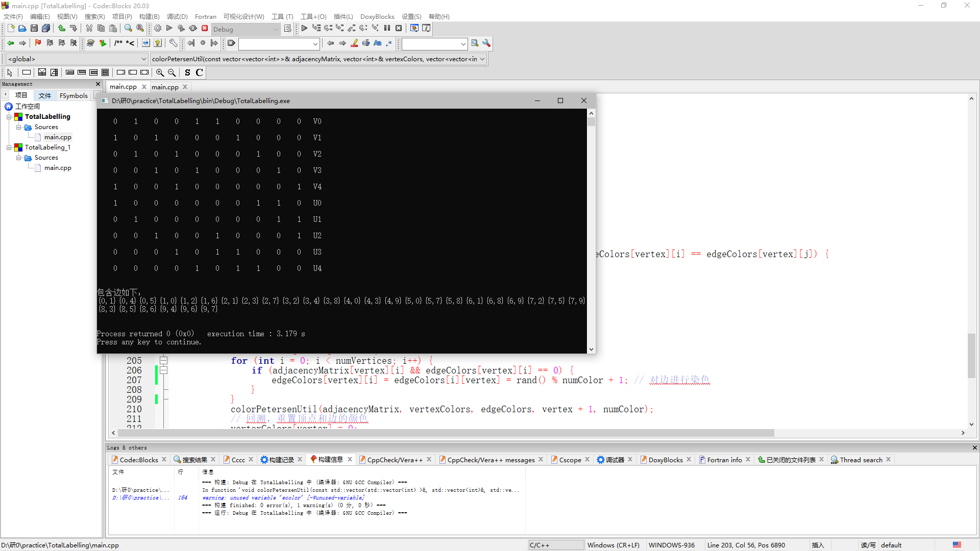
Task: Toggle highlight occurrences in incremental search
Action: pyautogui.click(x=354, y=43)
